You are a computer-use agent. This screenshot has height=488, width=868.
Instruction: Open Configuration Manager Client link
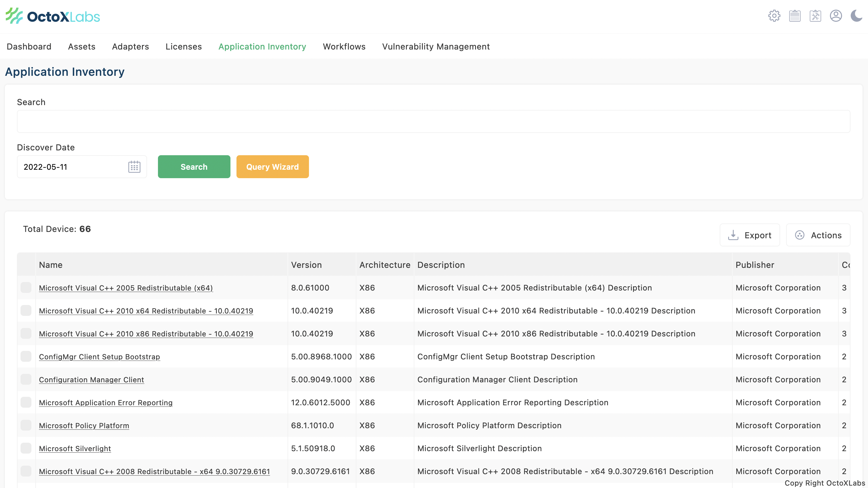pyautogui.click(x=92, y=380)
